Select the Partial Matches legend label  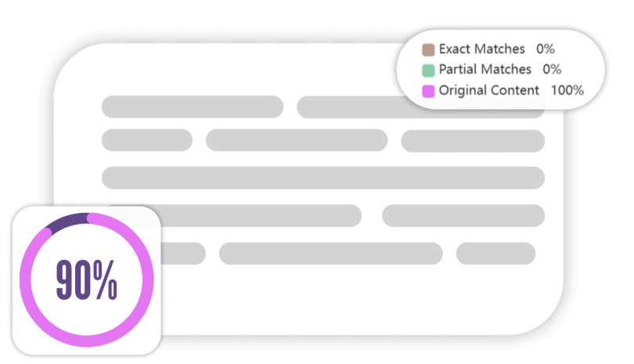pos(485,70)
